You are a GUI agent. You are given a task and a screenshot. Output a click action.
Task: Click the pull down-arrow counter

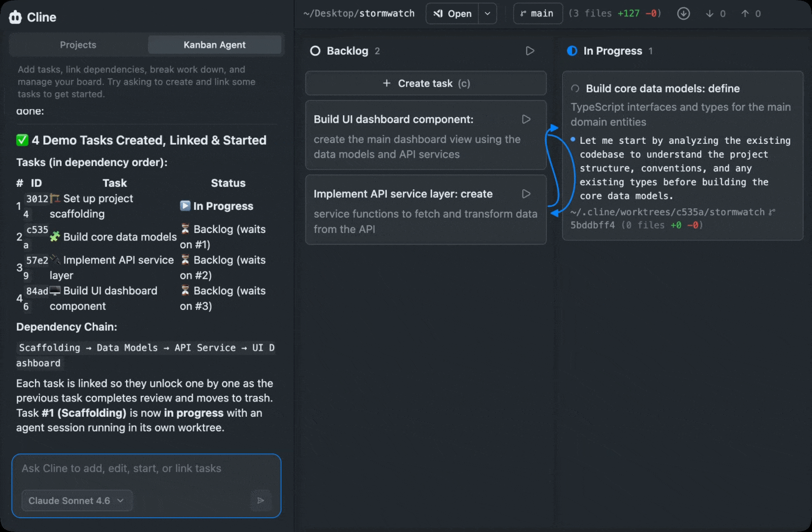coord(715,14)
